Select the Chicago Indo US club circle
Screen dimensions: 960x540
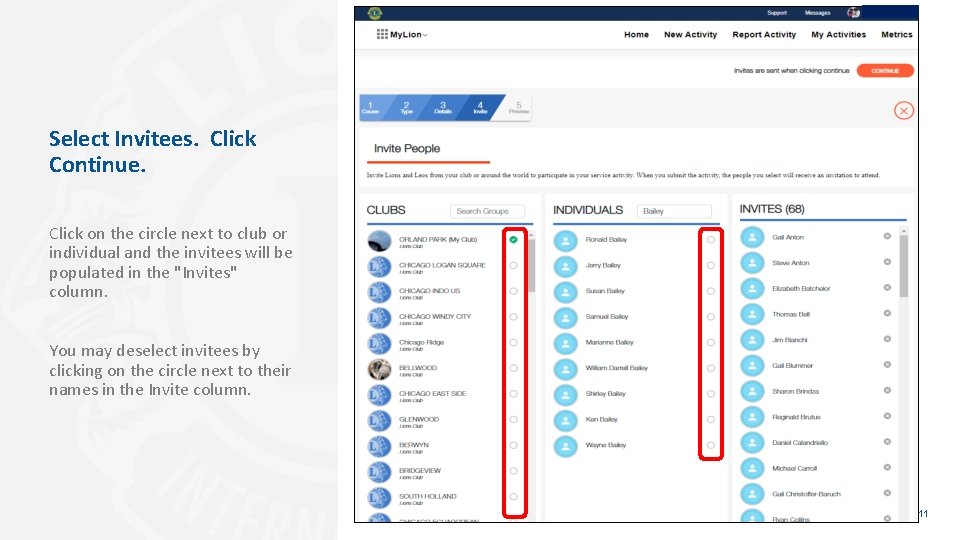pos(513,291)
